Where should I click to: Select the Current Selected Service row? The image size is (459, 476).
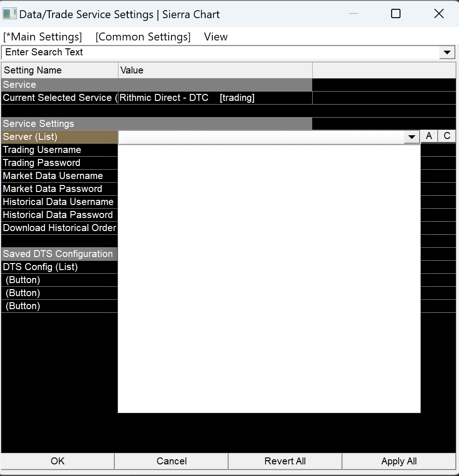(x=60, y=98)
